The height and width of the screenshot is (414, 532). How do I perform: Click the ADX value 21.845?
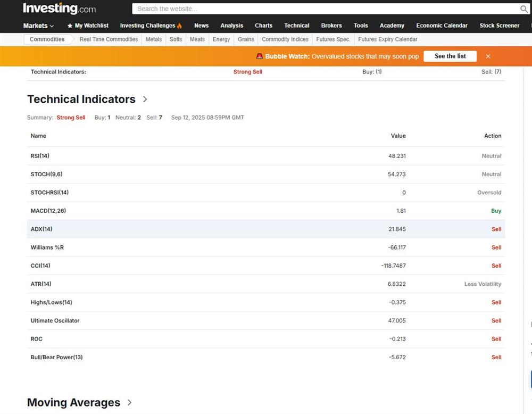pyautogui.click(x=397, y=229)
